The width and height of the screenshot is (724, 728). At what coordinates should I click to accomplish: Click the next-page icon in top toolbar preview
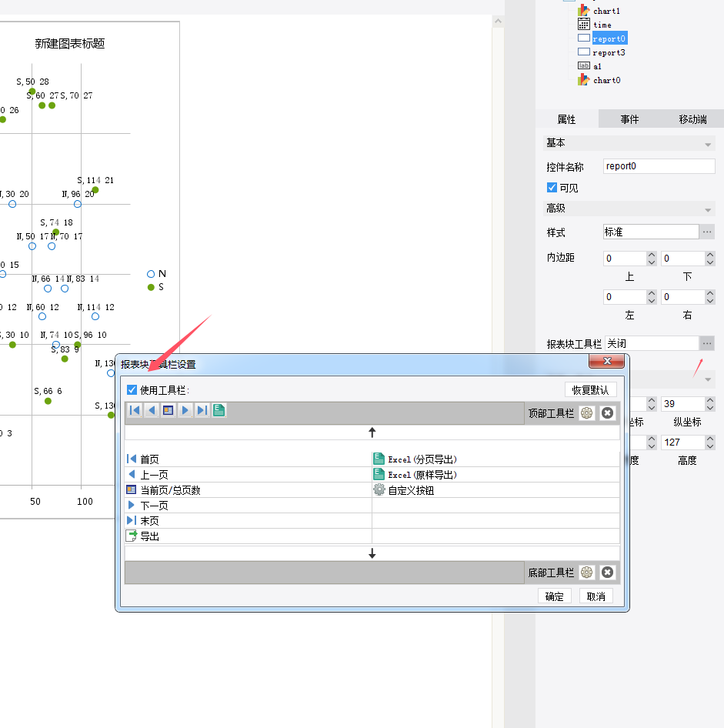[x=185, y=410]
